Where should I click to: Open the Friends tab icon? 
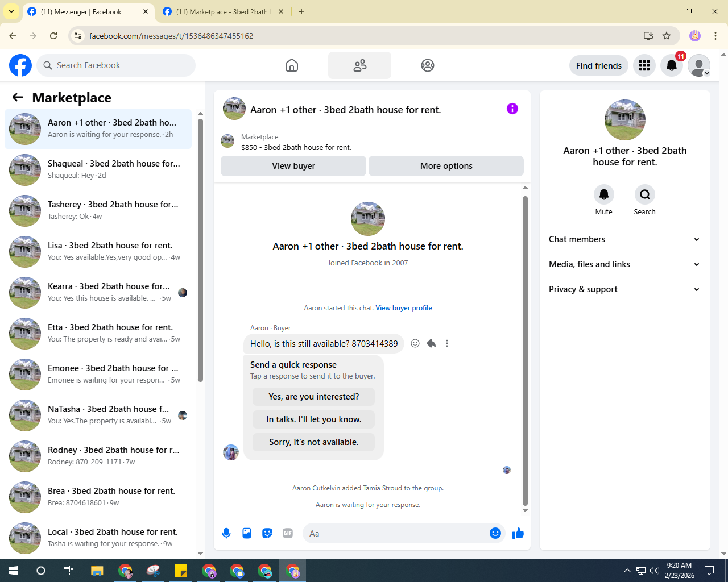(x=359, y=65)
